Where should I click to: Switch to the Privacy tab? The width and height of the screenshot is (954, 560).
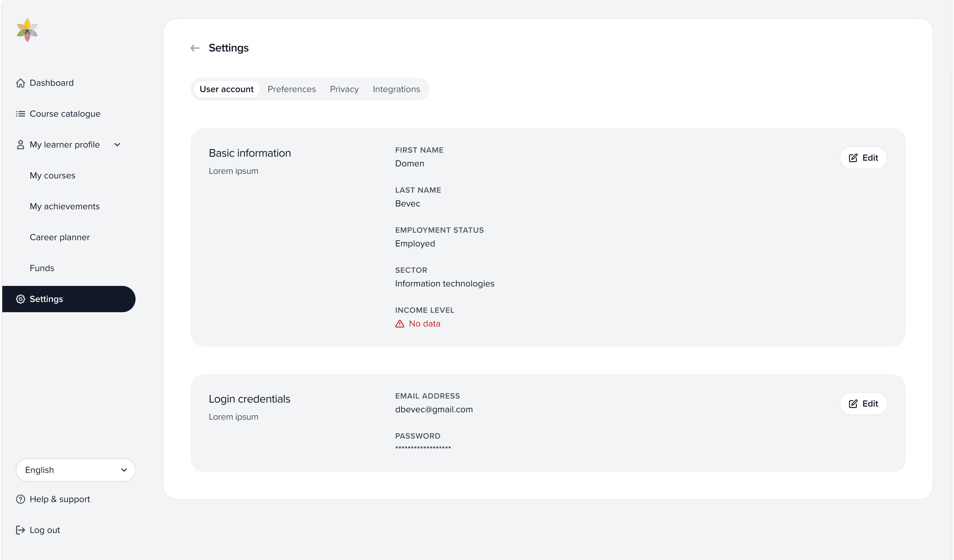[x=344, y=89]
